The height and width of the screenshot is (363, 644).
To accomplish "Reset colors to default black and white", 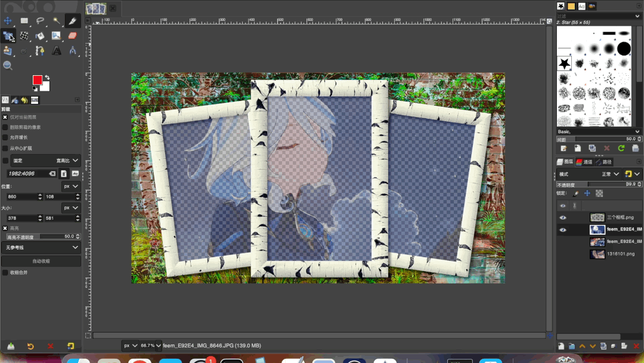I will (35, 89).
